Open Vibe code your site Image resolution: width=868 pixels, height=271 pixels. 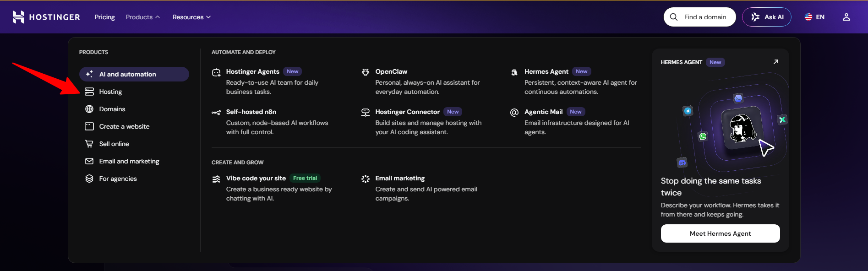tap(256, 178)
